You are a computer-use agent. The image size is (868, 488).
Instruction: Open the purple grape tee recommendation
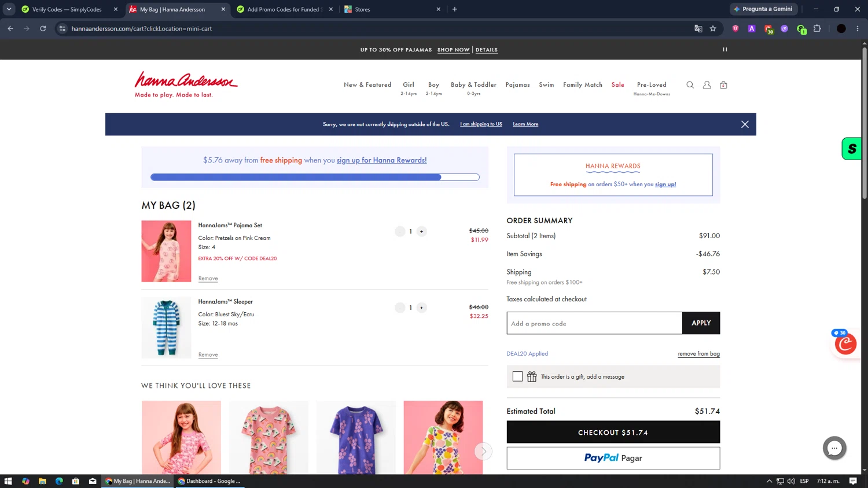356,438
